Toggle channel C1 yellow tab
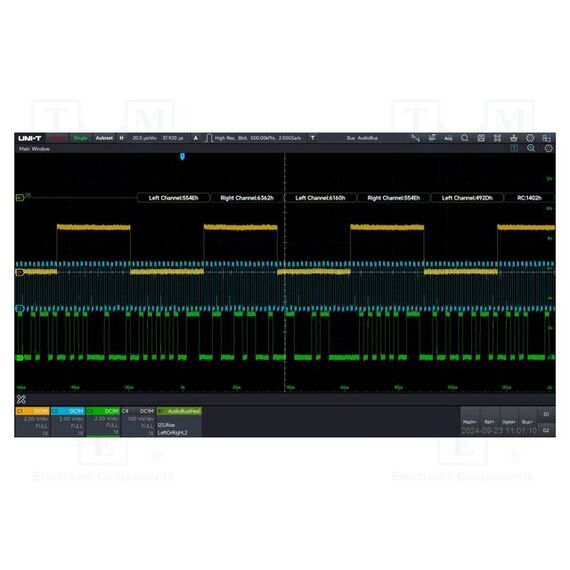This screenshot has height=570, width=570. 32,411
